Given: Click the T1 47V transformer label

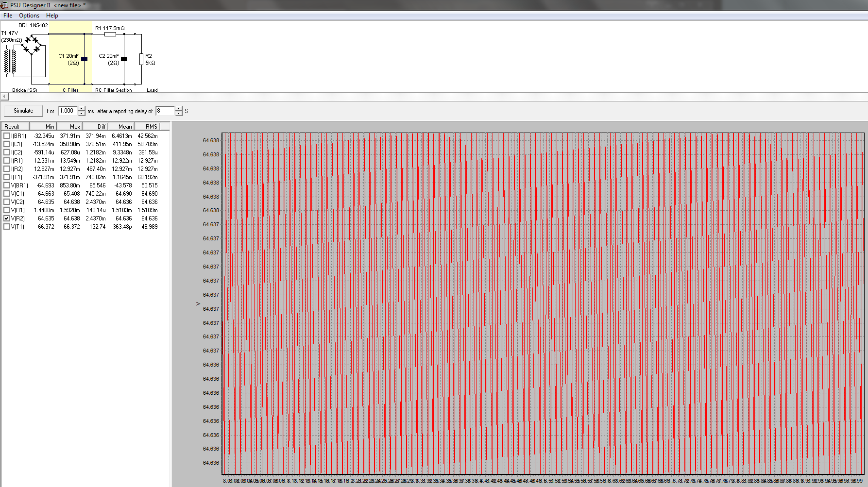Looking at the screenshot, I should pos(10,33).
